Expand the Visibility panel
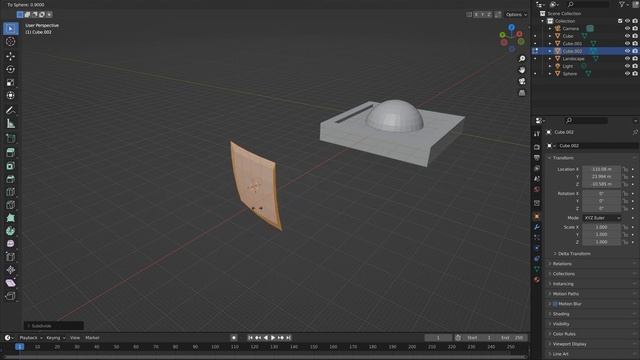The height and width of the screenshot is (360, 640). coord(560,324)
